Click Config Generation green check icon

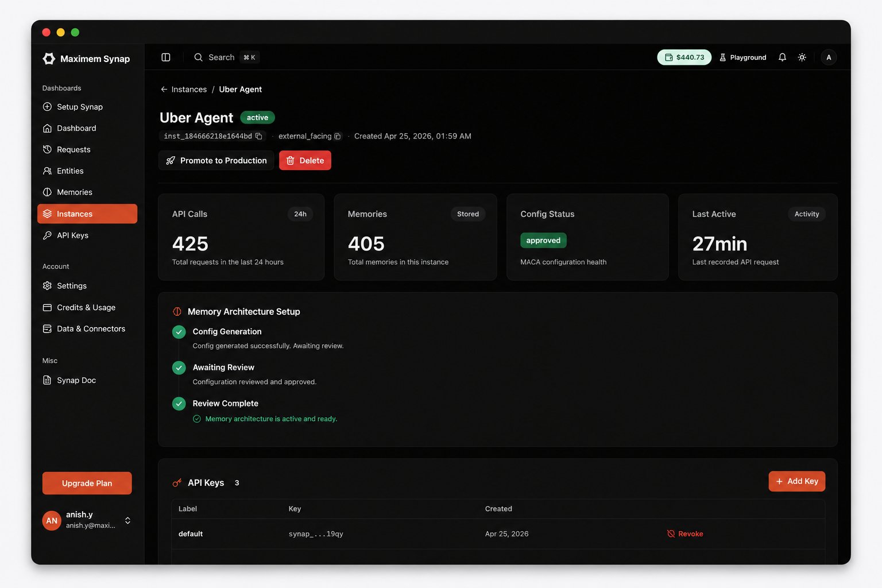[x=179, y=332]
